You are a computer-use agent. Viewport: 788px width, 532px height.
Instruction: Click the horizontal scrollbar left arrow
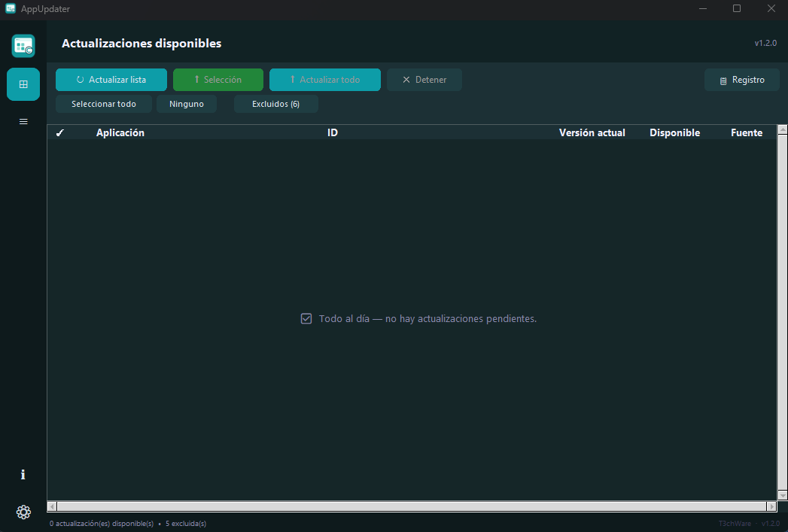(x=52, y=506)
